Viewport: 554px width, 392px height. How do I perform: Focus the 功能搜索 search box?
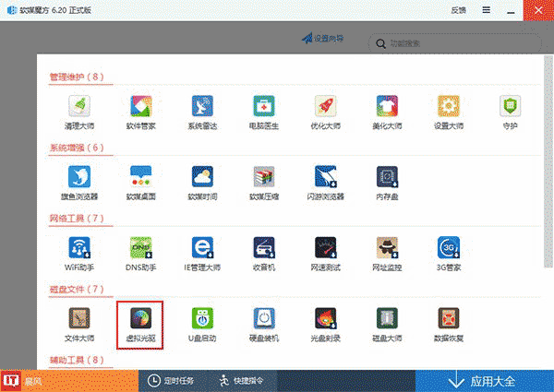[x=455, y=43]
